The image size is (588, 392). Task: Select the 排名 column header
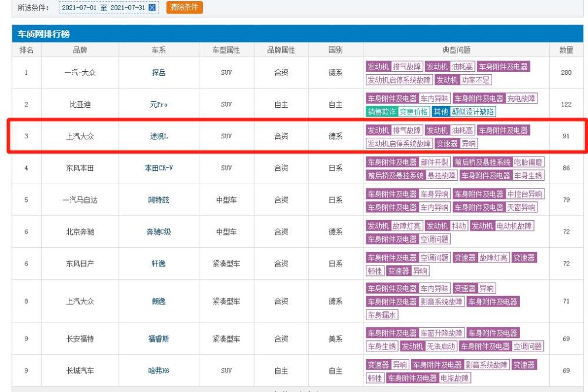26,50
